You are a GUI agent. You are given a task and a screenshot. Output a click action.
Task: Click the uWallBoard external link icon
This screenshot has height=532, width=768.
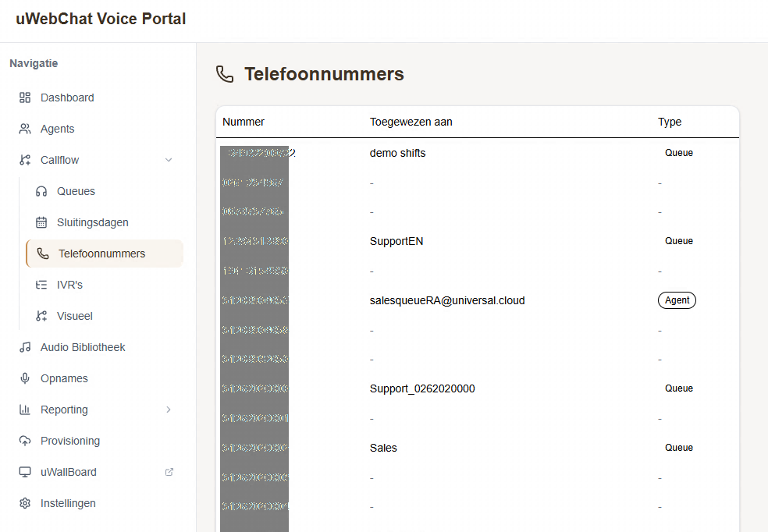(x=169, y=472)
